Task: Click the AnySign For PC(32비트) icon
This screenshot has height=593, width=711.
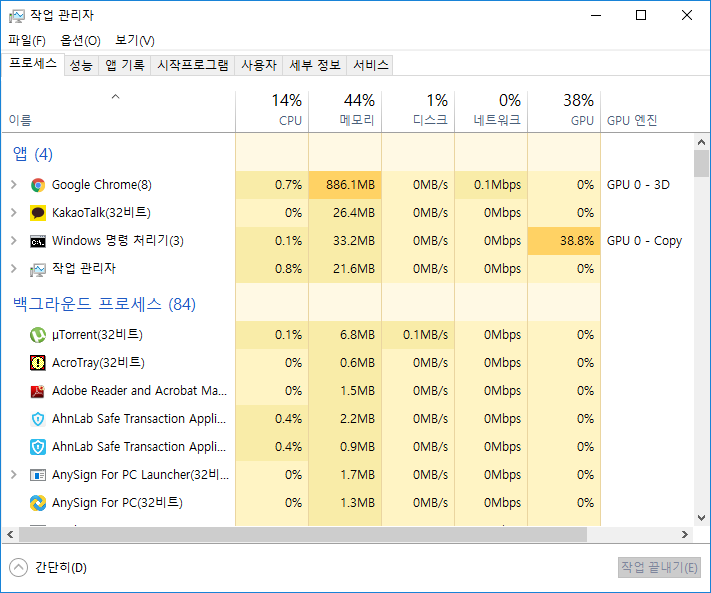Action: pyautogui.click(x=38, y=503)
